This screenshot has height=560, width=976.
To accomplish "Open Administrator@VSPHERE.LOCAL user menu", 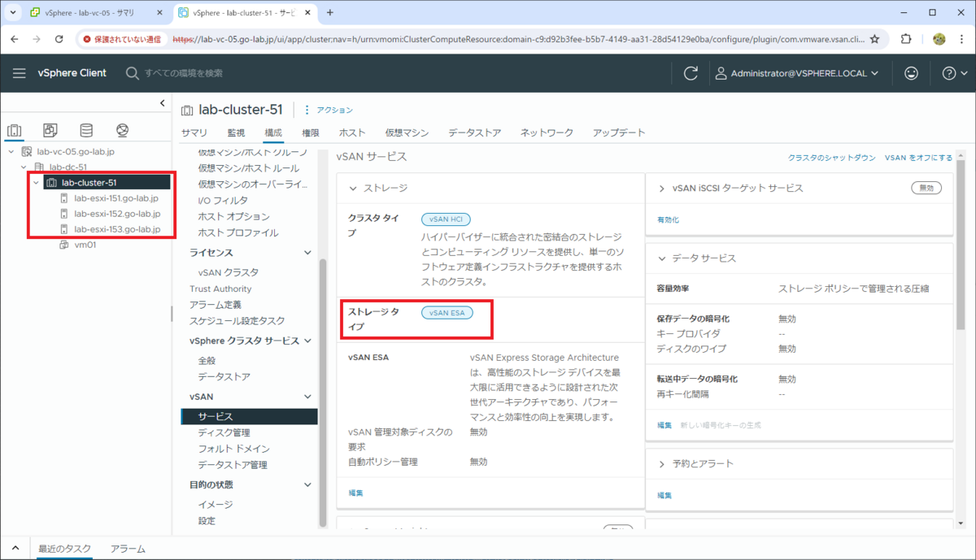I will (x=797, y=73).
